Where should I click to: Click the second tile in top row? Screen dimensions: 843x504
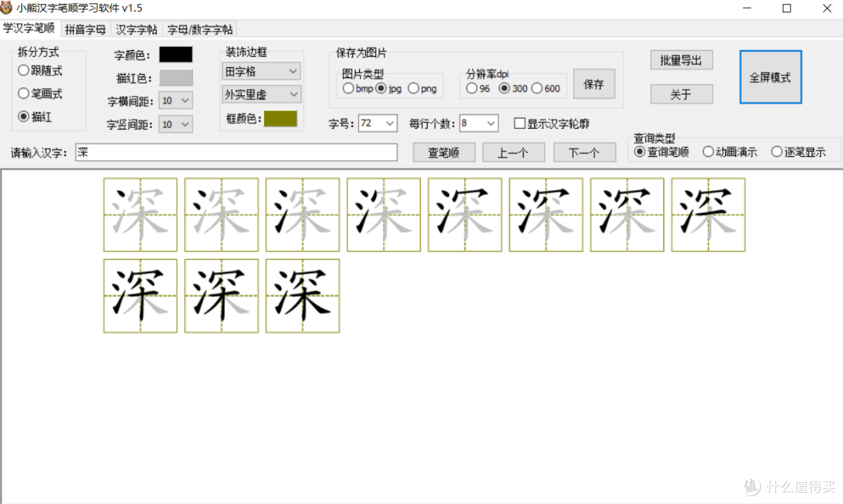tap(222, 215)
